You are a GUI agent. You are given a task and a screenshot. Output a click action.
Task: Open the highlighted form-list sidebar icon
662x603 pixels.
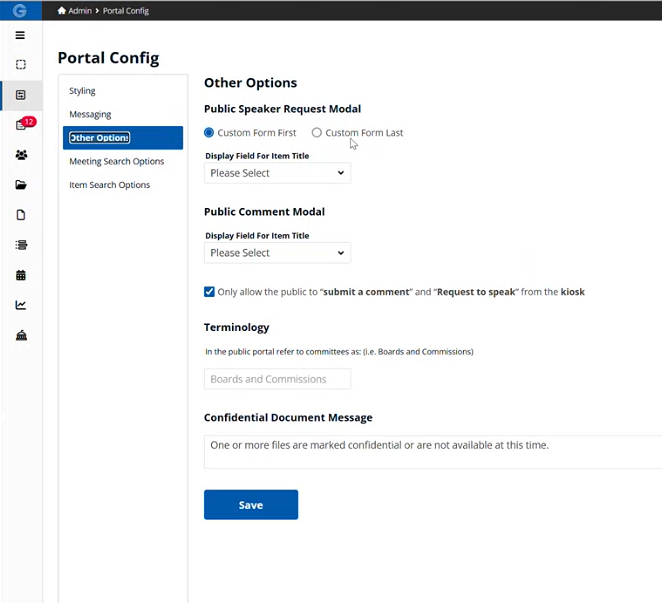pos(21,95)
